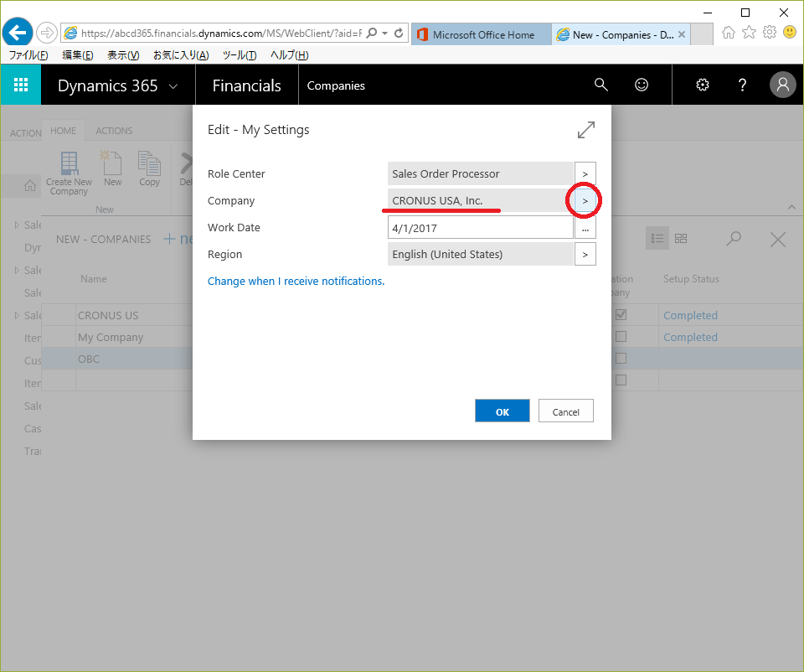
Task: Open the app launcher waffle icon
Action: [20, 85]
